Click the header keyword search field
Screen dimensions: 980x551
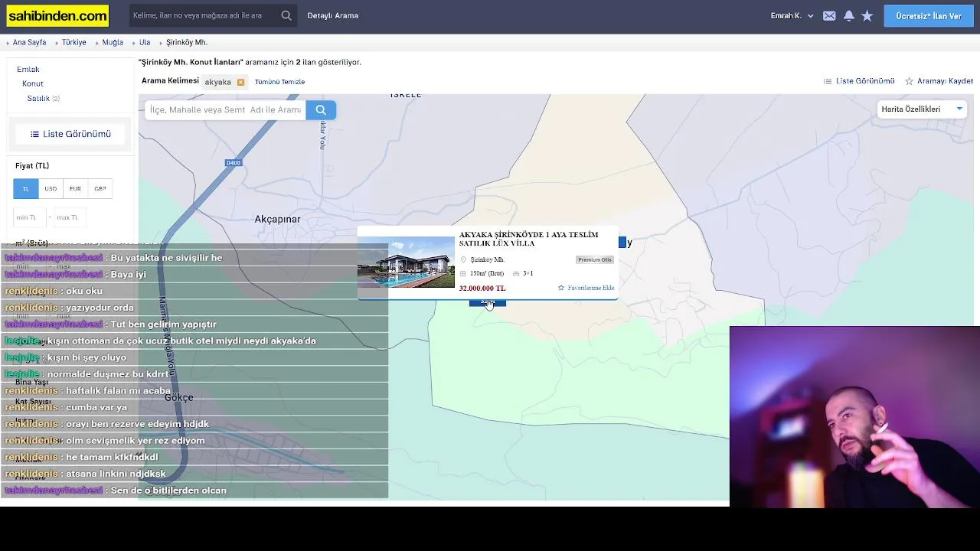(203, 15)
